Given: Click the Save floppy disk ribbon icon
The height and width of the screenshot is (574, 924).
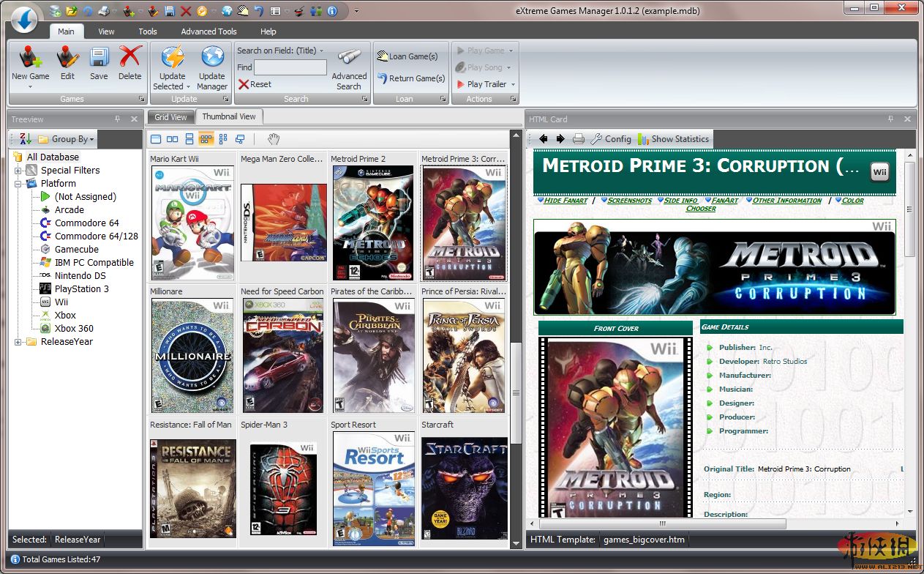Looking at the screenshot, I should point(99,58).
